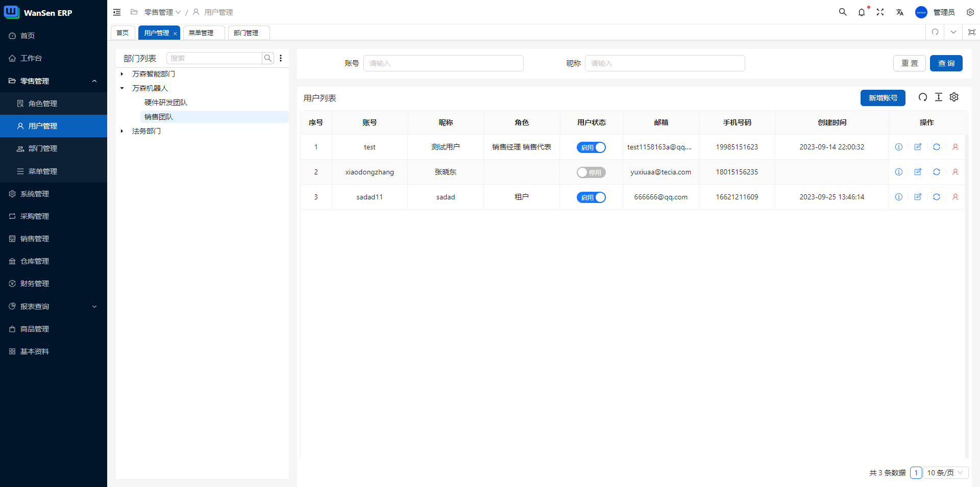View details icon for sadad11 row

click(x=898, y=197)
